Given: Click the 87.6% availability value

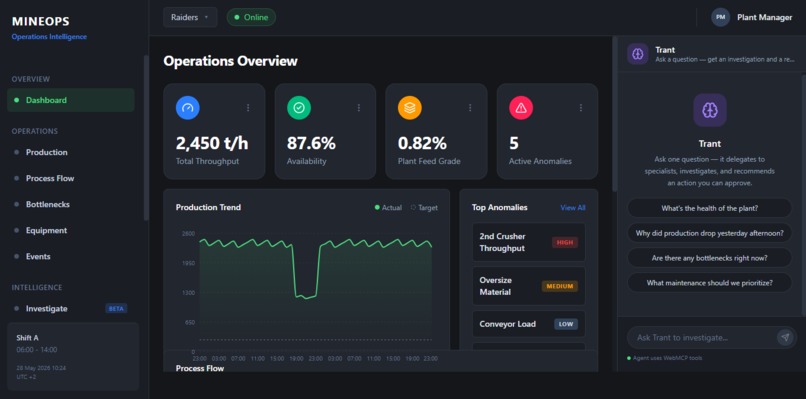Looking at the screenshot, I should [311, 143].
